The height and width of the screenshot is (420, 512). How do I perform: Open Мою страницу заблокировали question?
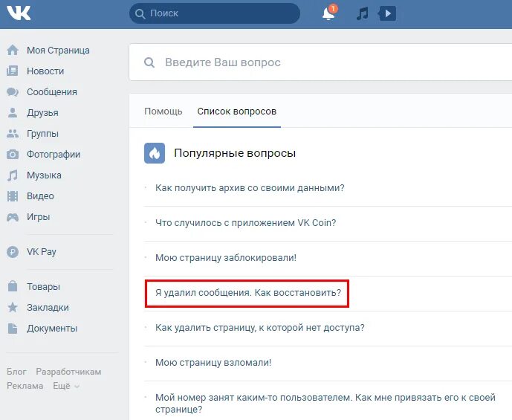tap(226, 258)
